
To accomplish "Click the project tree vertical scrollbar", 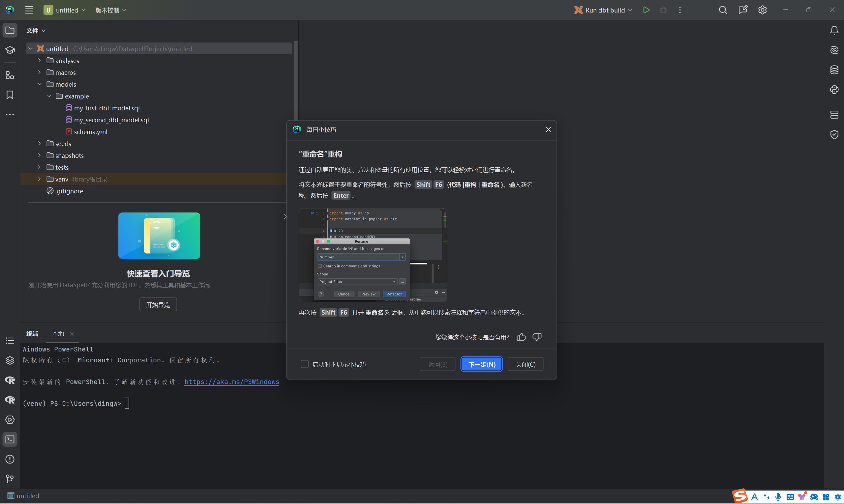I will pyautogui.click(x=295, y=81).
